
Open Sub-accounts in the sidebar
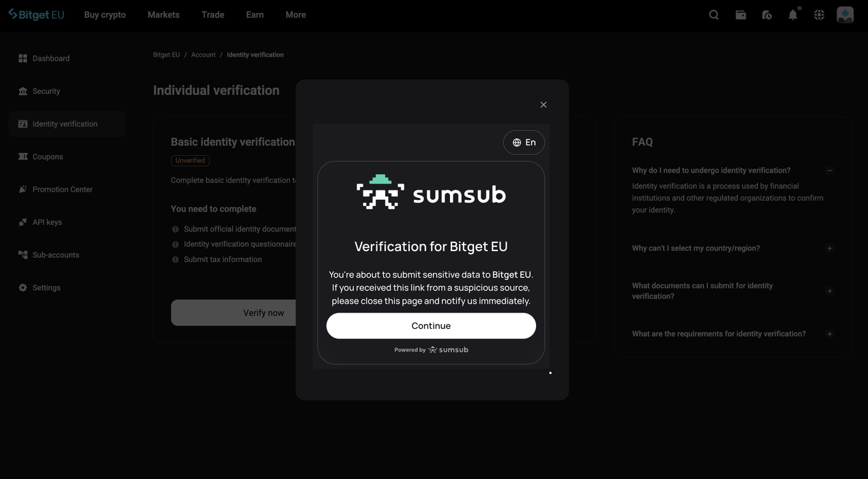(67, 255)
